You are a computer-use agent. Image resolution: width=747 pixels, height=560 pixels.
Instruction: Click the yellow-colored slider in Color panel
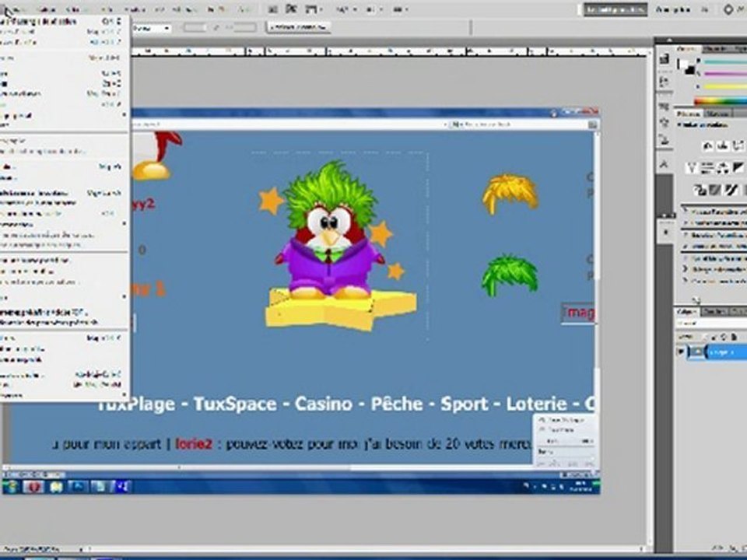[725, 86]
